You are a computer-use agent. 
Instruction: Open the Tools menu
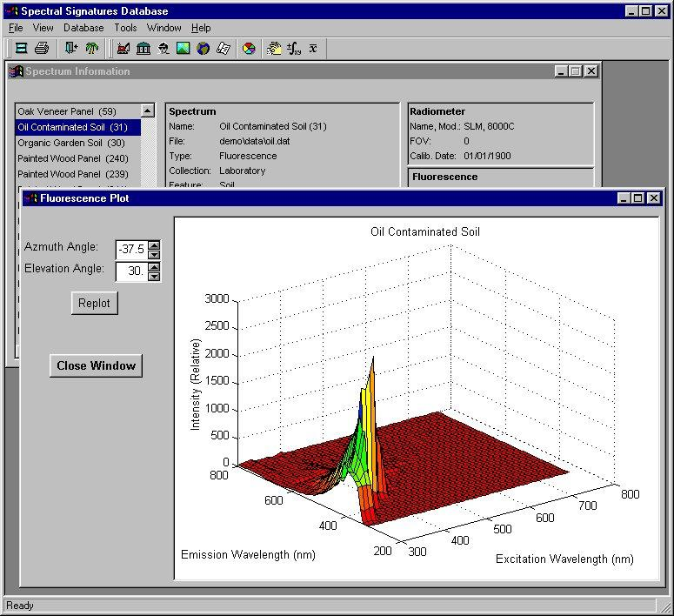pos(125,28)
